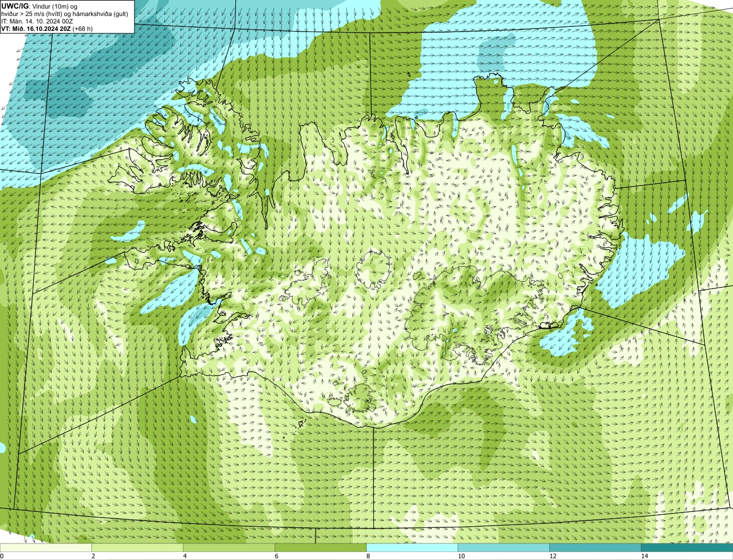Click the legend scale label "6"
The width and height of the screenshot is (733, 560).
click(276, 556)
